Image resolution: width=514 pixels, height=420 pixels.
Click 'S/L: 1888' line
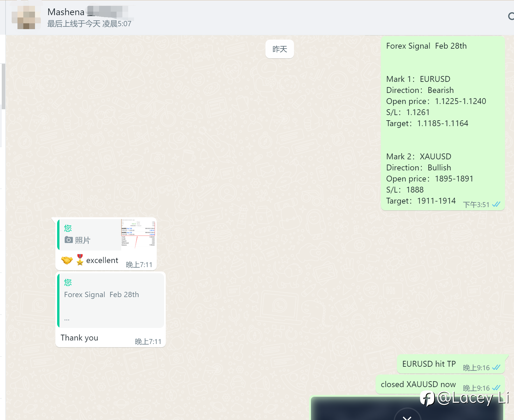(x=405, y=190)
